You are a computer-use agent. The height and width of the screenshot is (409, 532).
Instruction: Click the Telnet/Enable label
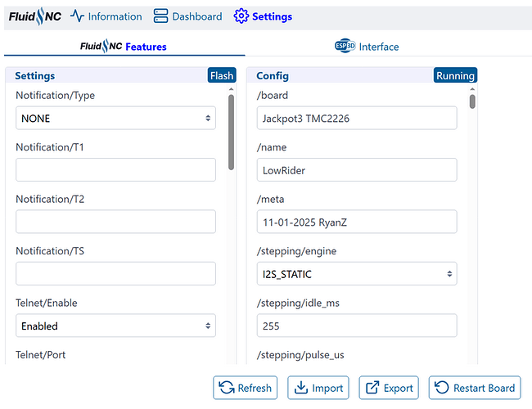pos(47,303)
